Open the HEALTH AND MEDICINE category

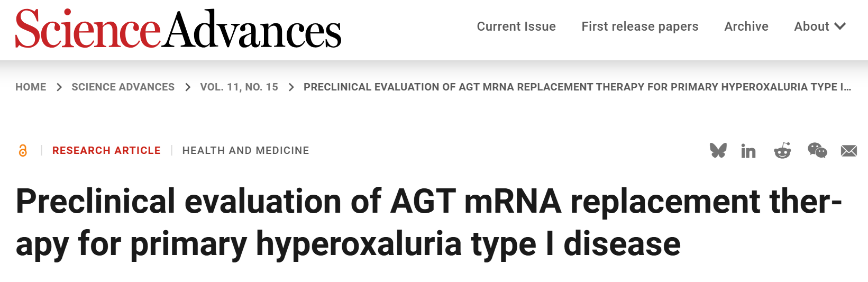245,151
